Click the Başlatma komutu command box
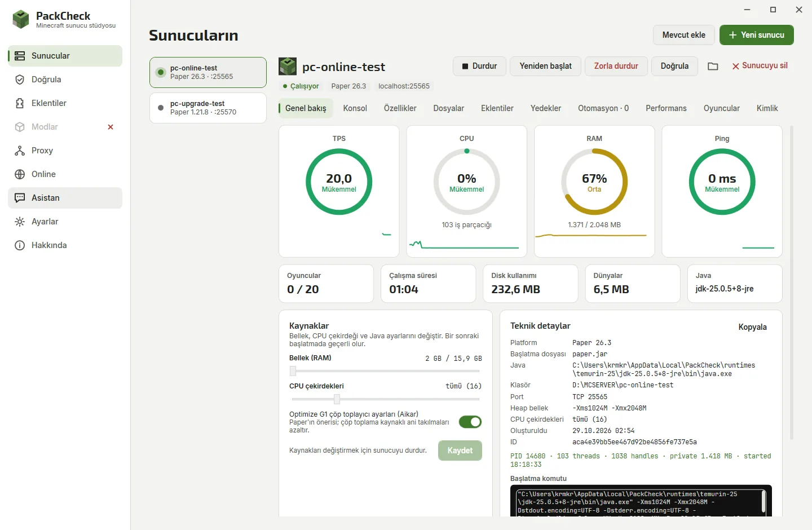Viewport: 812px width, 530px height. click(641, 501)
